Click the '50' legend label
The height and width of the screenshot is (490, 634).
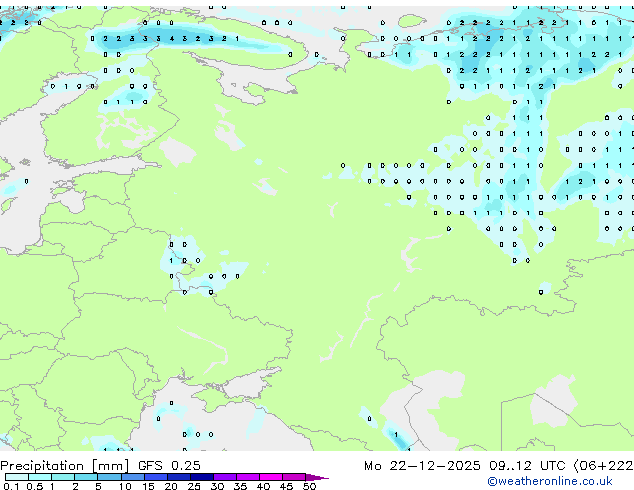tap(309, 486)
